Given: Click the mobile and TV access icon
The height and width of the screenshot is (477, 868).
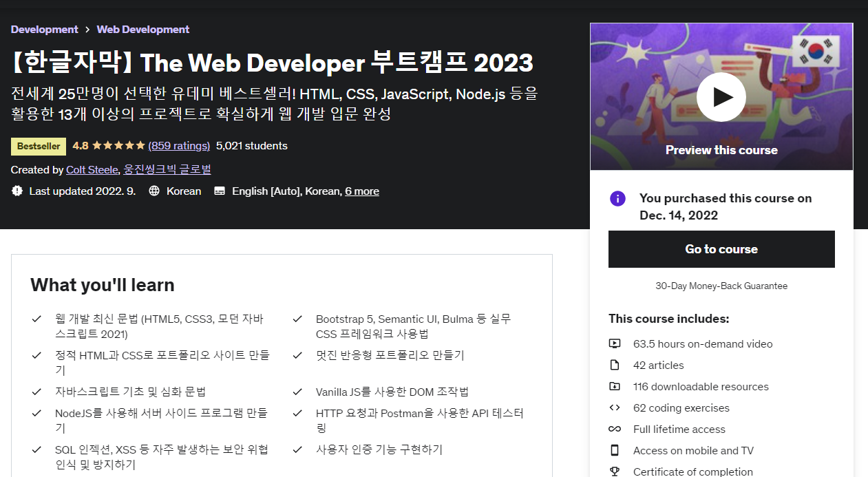Looking at the screenshot, I should (x=615, y=450).
